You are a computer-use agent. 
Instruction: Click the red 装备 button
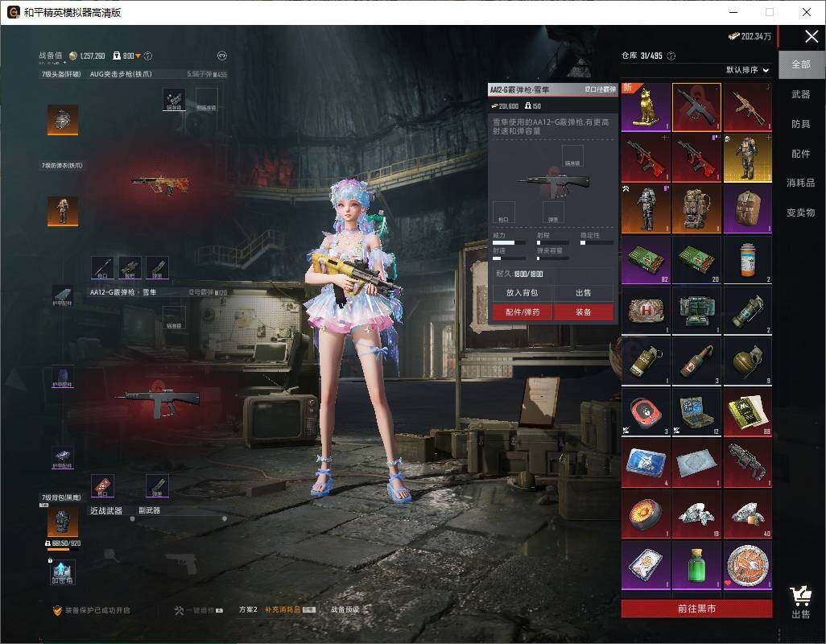click(x=583, y=312)
